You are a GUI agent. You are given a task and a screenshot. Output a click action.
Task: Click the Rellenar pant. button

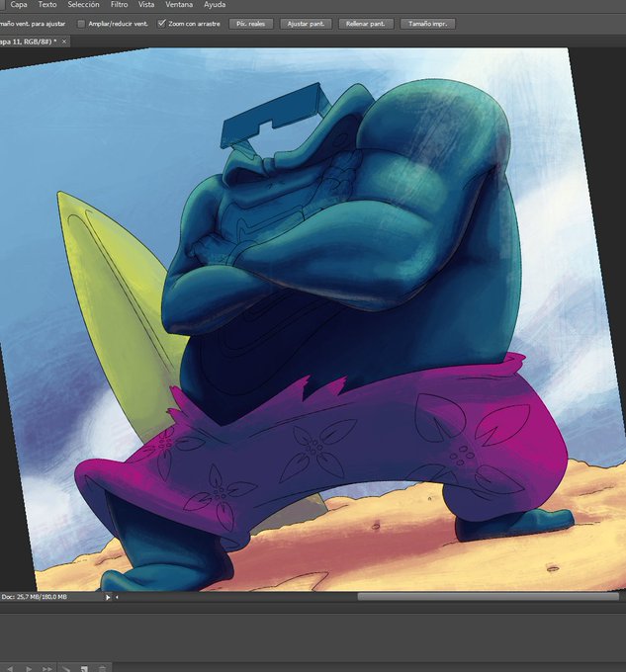pyautogui.click(x=365, y=24)
